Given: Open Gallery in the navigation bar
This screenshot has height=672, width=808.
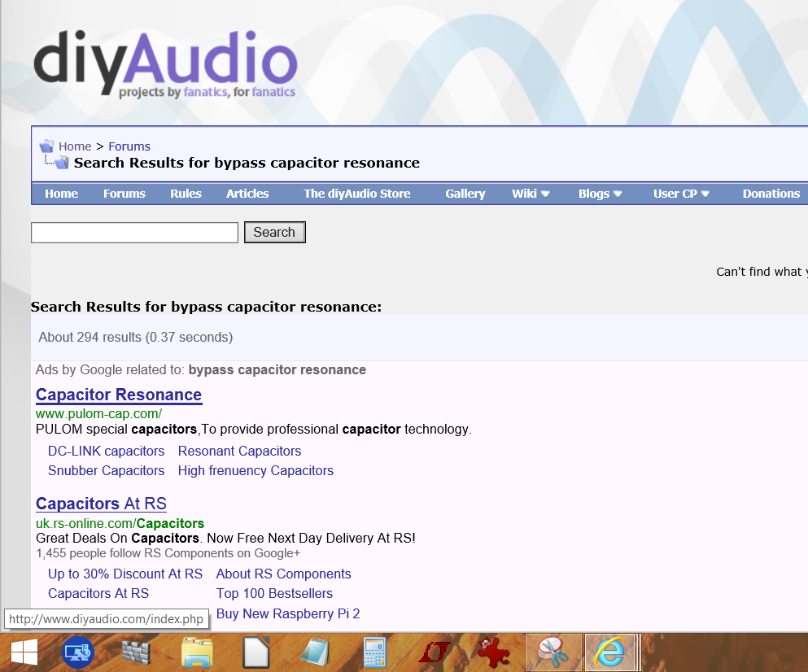Looking at the screenshot, I should pyautogui.click(x=465, y=194).
